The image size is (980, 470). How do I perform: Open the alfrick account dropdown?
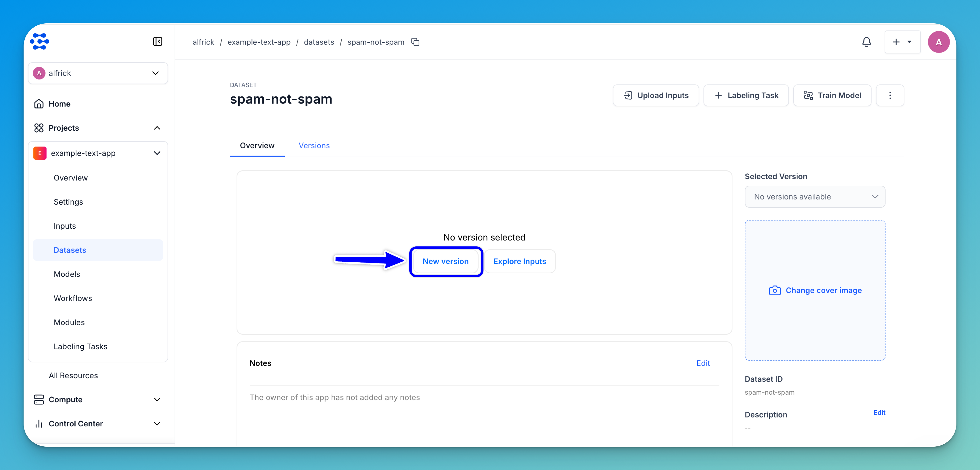(98, 73)
